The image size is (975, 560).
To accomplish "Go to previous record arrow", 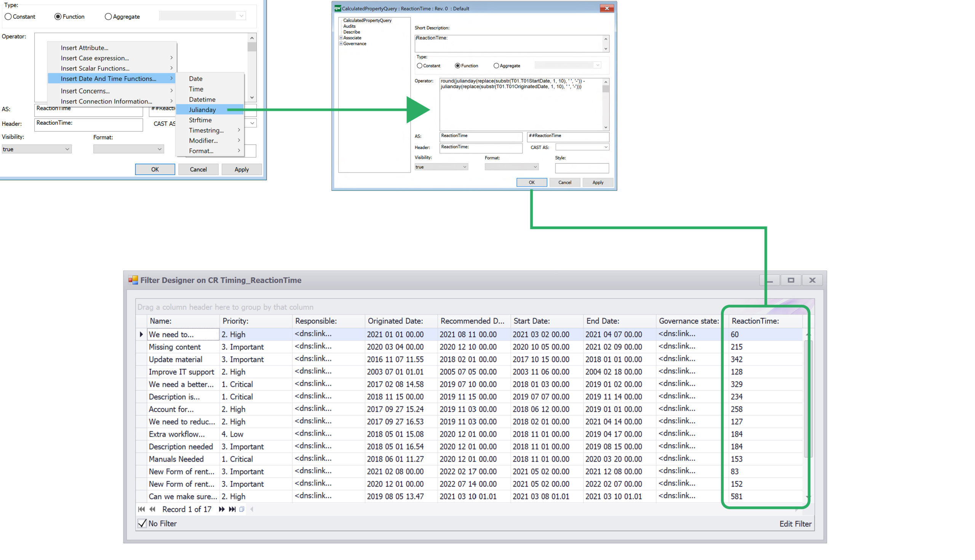I will [152, 509].
